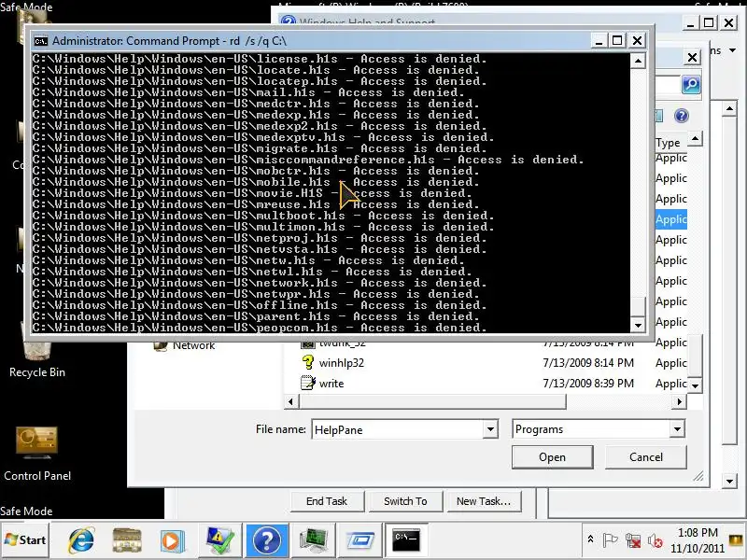This screenshot has width=747, height=560.
Task: Open Internet Explorer from the taskbar
Action: point(81,540)
